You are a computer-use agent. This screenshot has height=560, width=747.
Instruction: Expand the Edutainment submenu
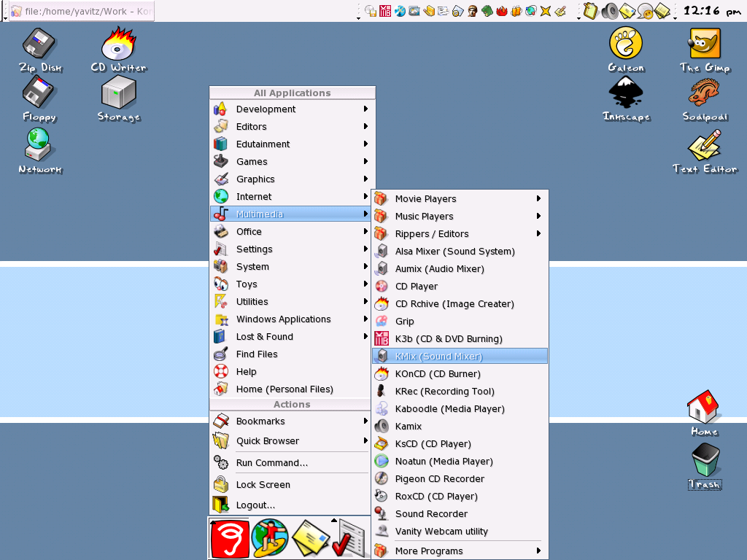pyautogui.click(x=292, y=144)
